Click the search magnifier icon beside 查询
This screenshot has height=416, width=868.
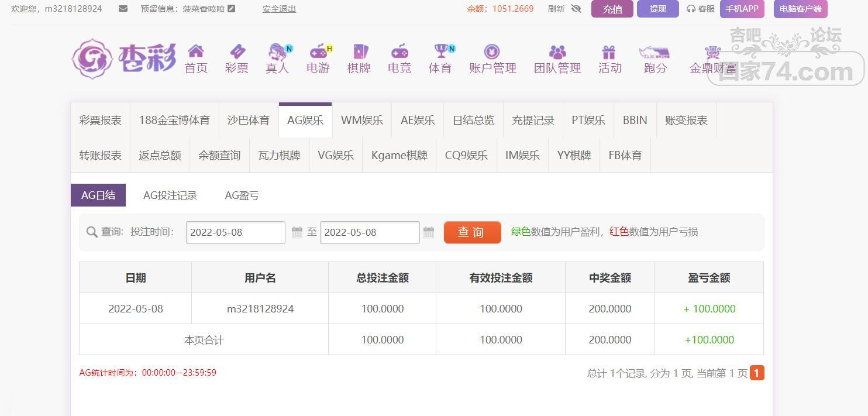92,232
